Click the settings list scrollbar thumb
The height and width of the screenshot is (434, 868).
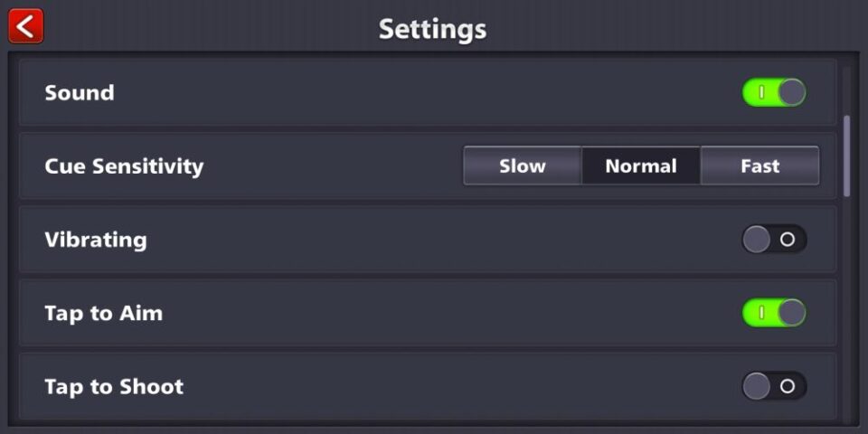coord(847,156)
